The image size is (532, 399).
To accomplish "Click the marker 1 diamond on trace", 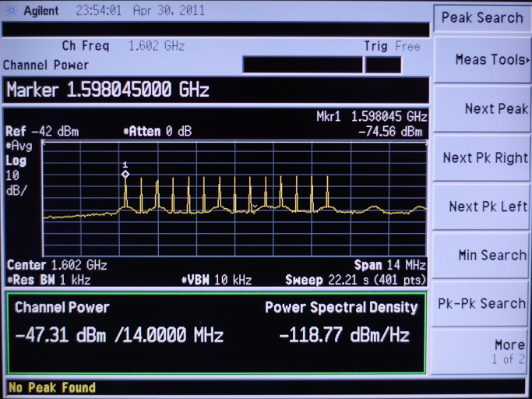I will pos(125,174).
